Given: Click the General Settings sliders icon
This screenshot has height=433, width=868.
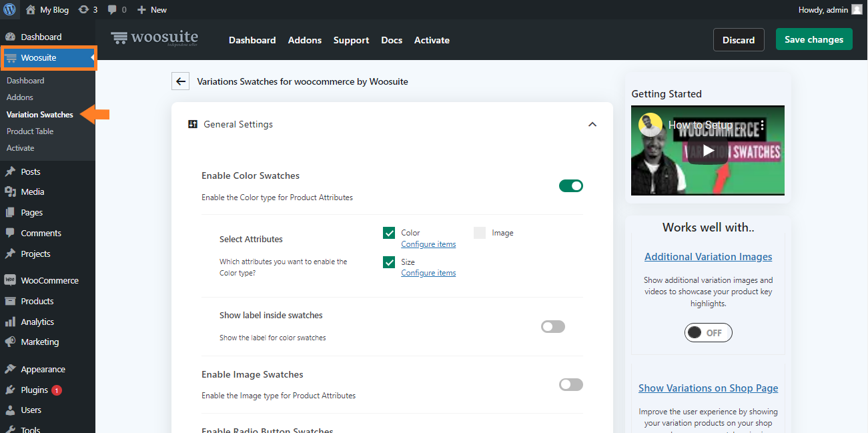Looking at the screenshot, I should [193, 124].
